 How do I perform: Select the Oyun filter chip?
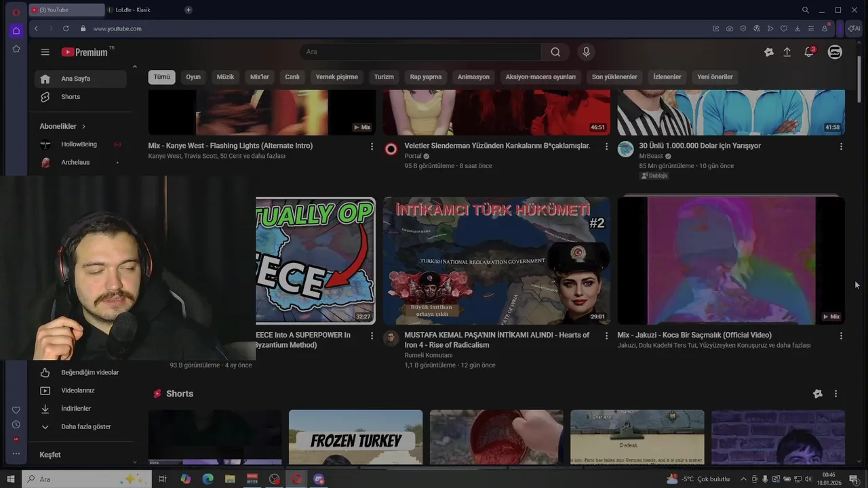point(193,77)
